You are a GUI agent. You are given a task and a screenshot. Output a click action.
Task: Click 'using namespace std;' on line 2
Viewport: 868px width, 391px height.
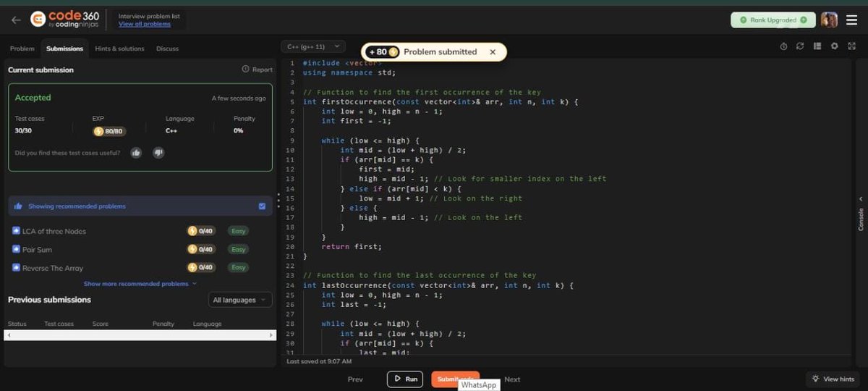(x=349, y=72)
